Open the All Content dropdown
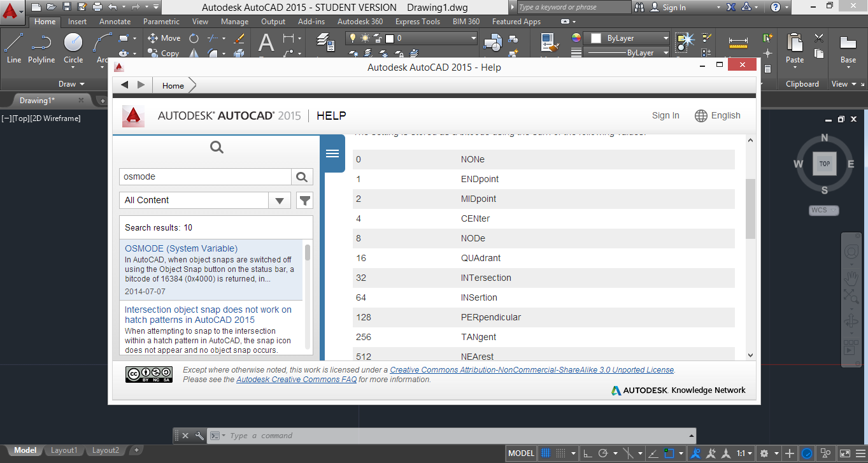Image resolution: width=868 pixels, height=463 pixels. pyautogui.click(x=279, y=200)
